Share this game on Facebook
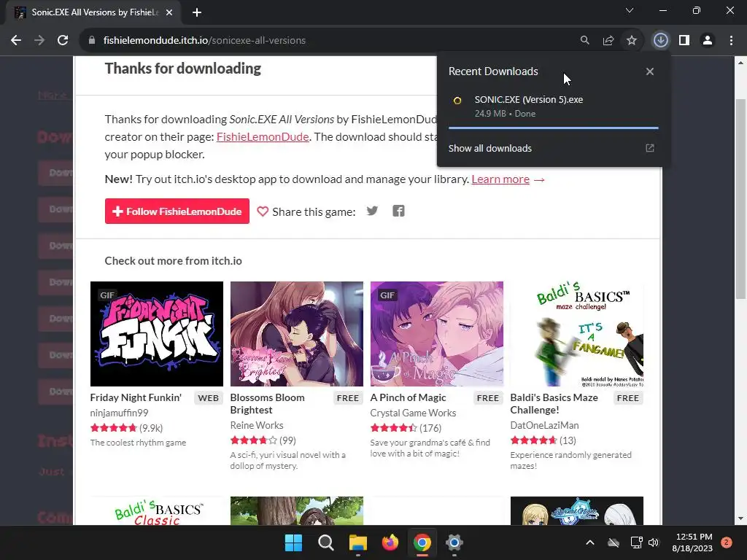 [398, 211]
